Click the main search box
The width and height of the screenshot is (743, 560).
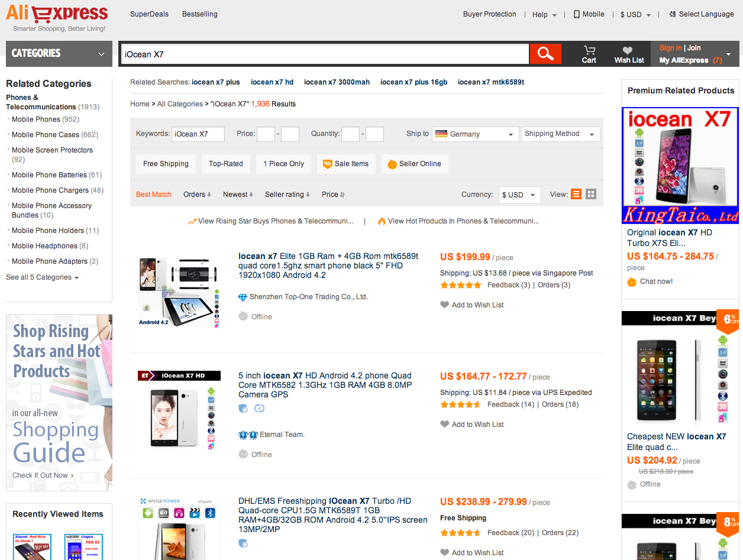[x=325, y=54]
